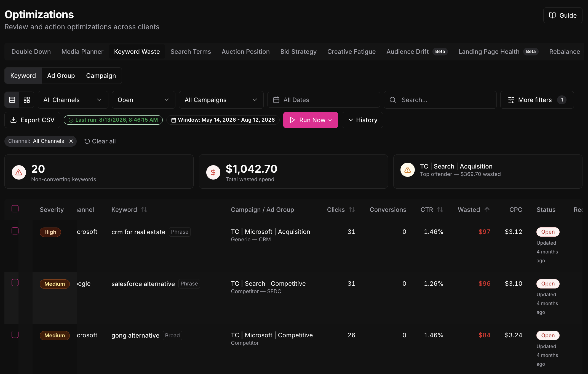Sort by Wasted column arrow
588x374 pixels.
click(x=487, y=210)
